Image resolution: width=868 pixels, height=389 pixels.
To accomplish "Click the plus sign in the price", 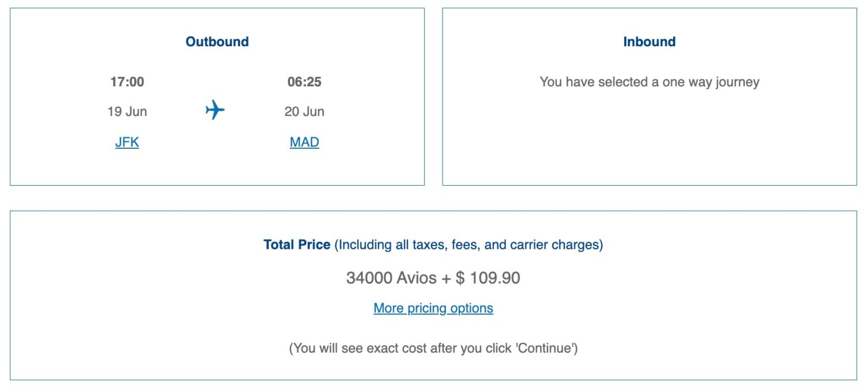I will pyautogui.click(x=446, y=278).
